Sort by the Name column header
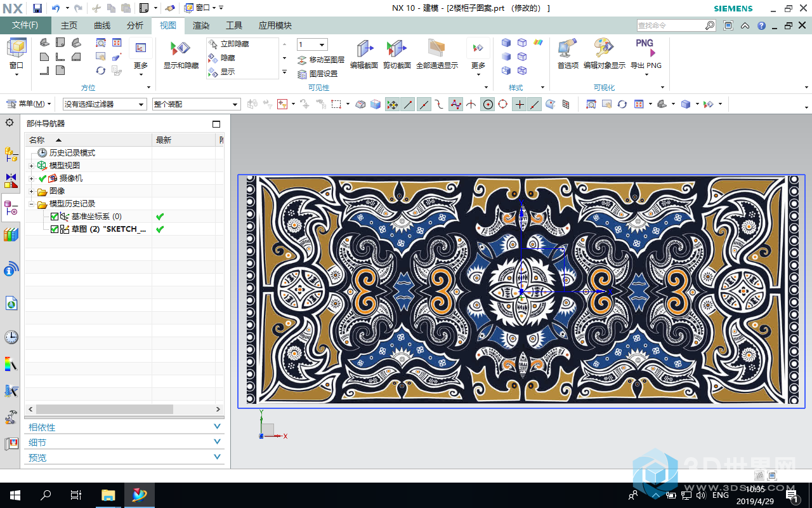 pyautogui.click(x=89, y=140)
